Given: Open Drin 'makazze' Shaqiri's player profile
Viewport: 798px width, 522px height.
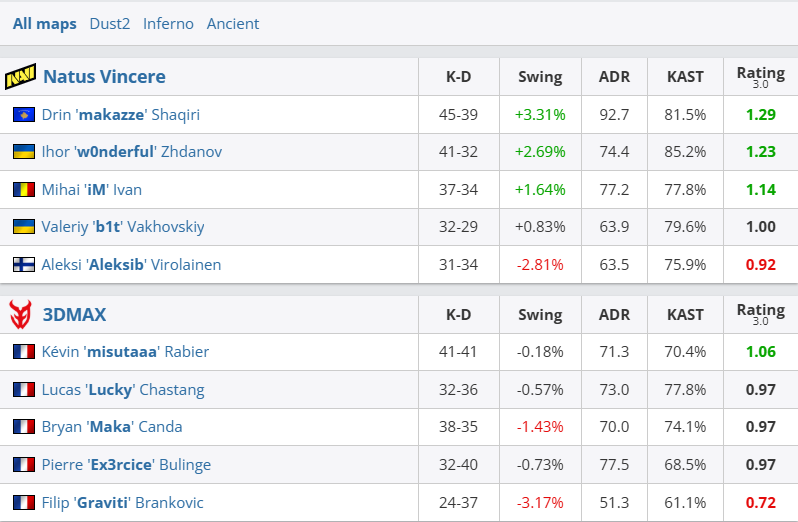Looking at the screenshot, I should pyautogui.click(x=121, y=115).
